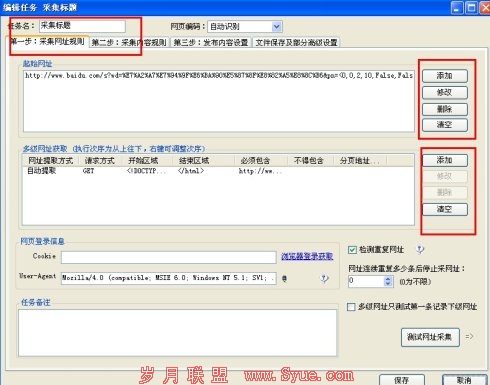The width and height of the screenshot is (490, 385).
Task: Close the 编辑任务 dialog
Action: (485, 7)
